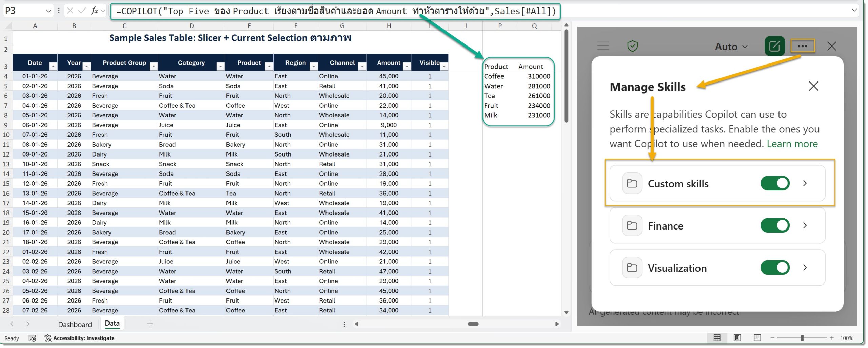Confirm formula with checkmark icon
Viewport: 868px width, 348px height.
pos(82,11)
